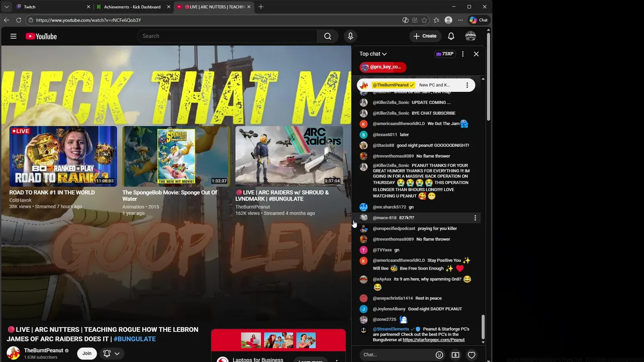Go back in browser history
The image size is (644, 362).
coord(7,20)
